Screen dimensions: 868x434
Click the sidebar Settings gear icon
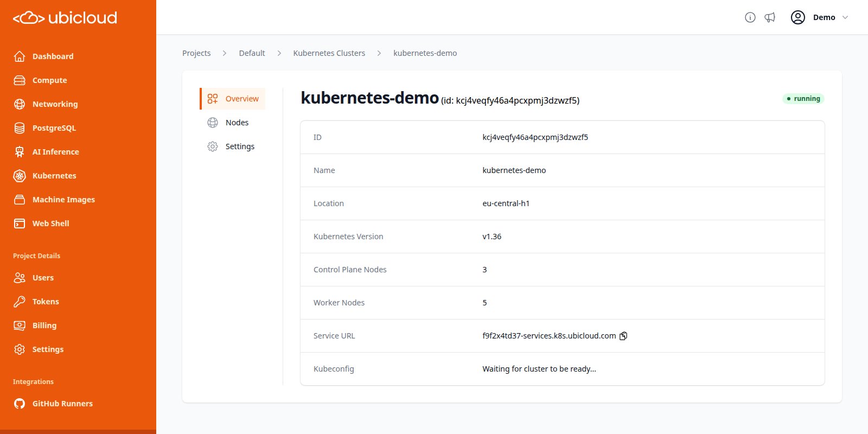[20, 349]
